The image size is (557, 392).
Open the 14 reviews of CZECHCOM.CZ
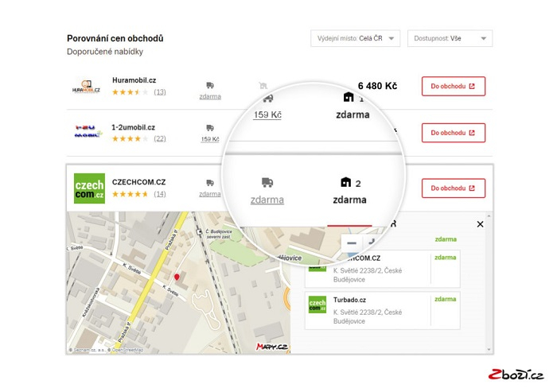[x=160, y=194]
